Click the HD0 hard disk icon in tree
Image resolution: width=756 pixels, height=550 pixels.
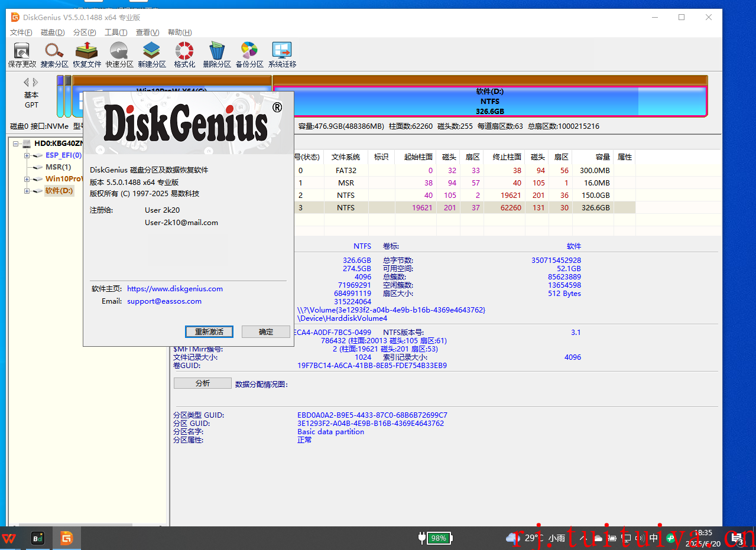point(27,144)
